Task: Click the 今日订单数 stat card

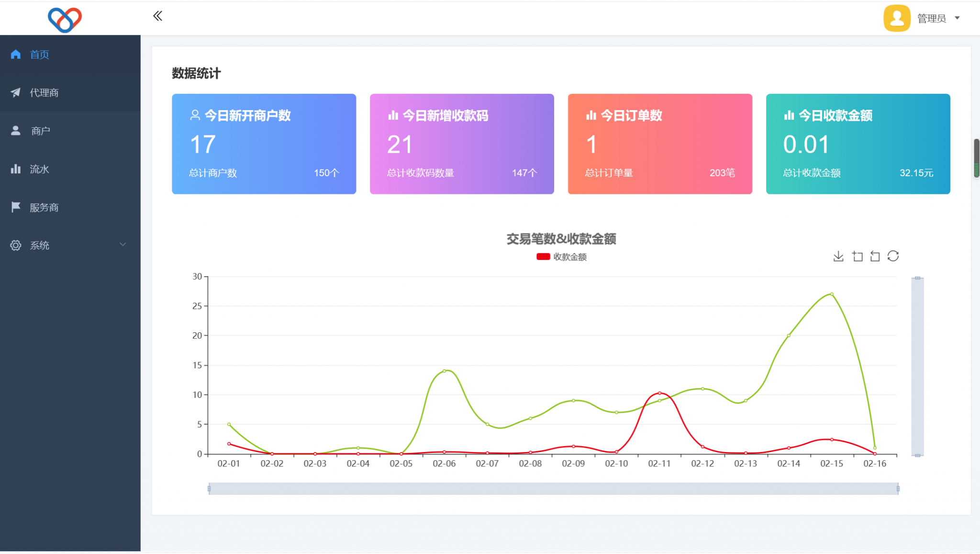Action: click(x=659, y=144)
